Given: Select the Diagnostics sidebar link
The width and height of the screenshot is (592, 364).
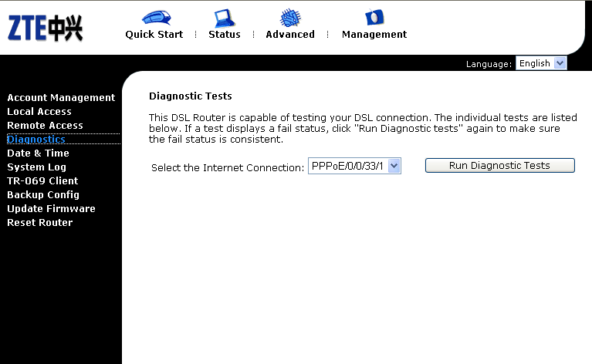Looking at the screenshot, I should (x=36, y=139).
